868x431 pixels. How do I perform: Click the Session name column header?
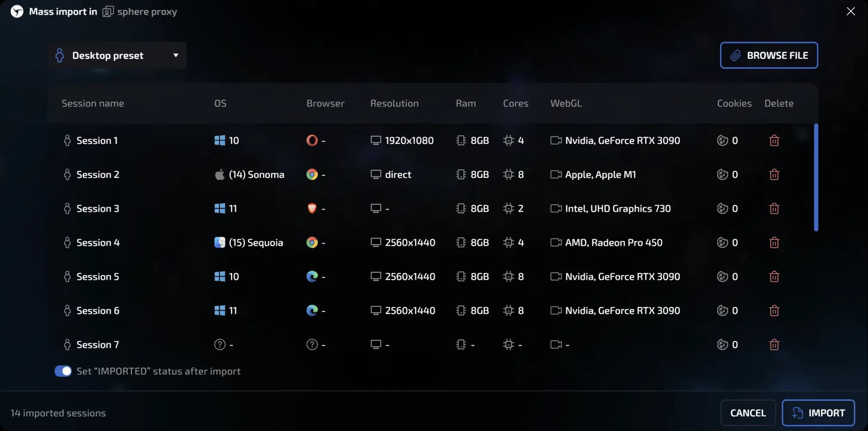[92, 104]
